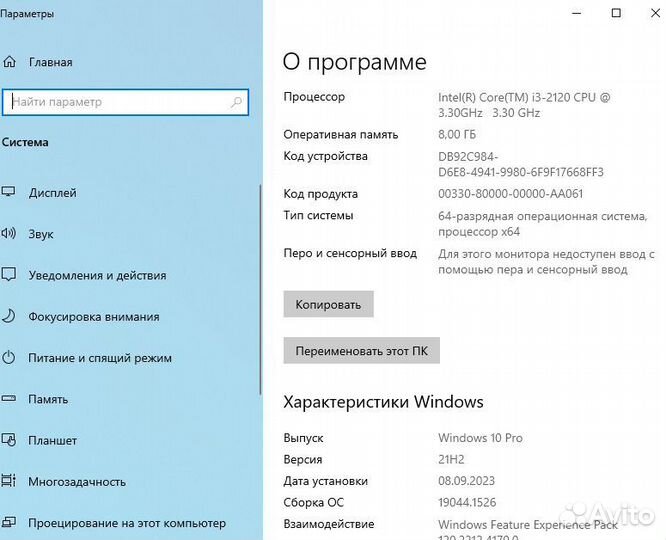
Task: Click the Проецирование projection icon
Action: point(8,522)
